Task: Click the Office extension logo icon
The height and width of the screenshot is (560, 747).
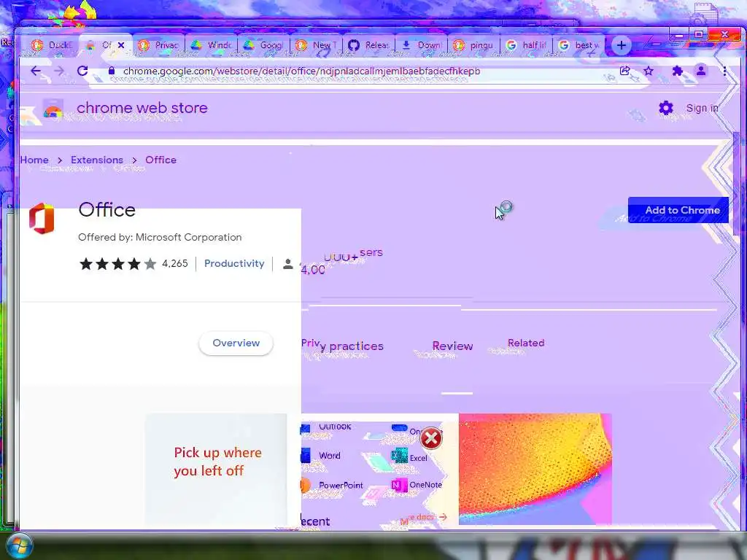Action: 42,219
